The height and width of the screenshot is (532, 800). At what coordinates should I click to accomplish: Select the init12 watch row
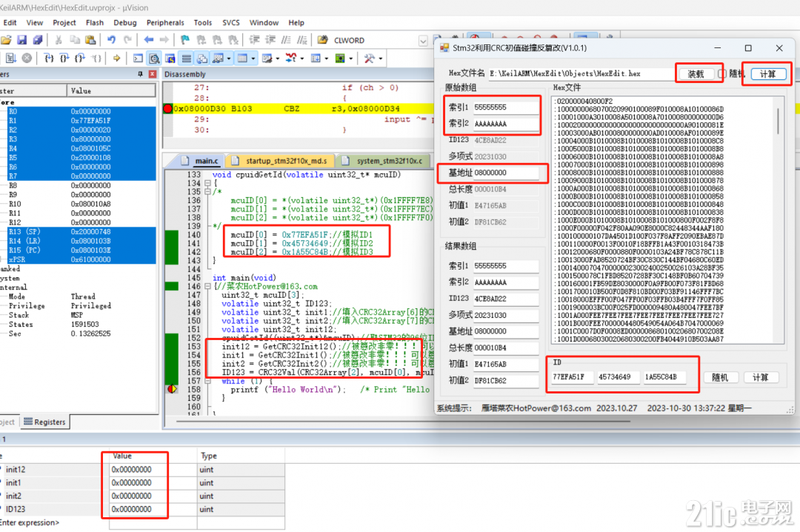pyautogui.click(x=142, y=469)
